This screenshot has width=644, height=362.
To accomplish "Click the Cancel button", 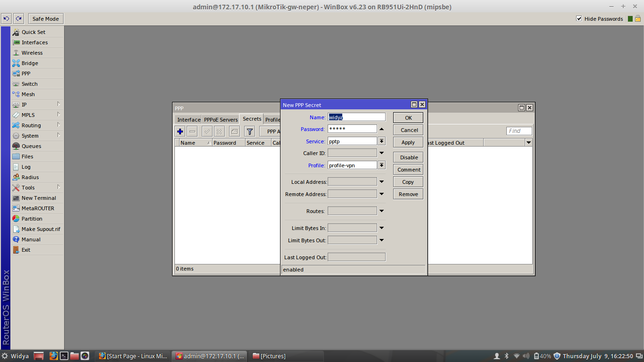I will point(408,130).
